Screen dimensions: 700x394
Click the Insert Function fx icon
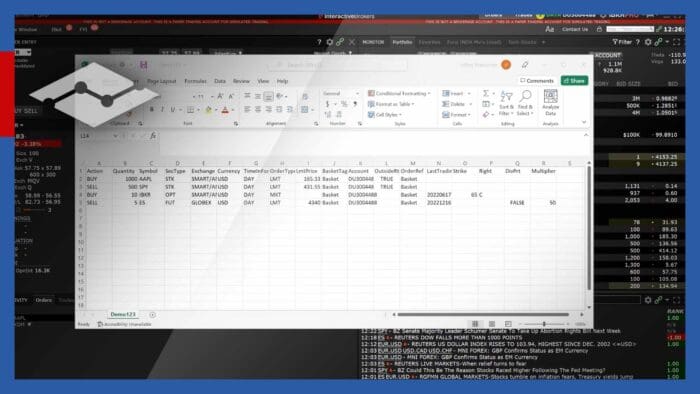[153, 136]
